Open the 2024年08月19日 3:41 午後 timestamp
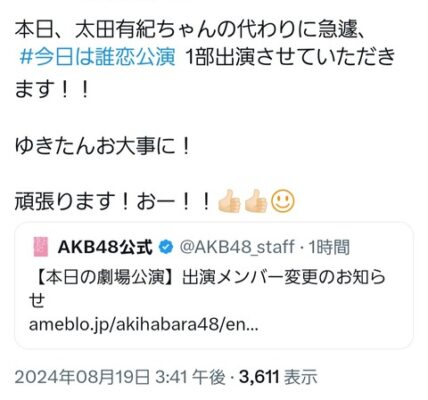Screen dimensions: 428x400 [x=120, y=377]
